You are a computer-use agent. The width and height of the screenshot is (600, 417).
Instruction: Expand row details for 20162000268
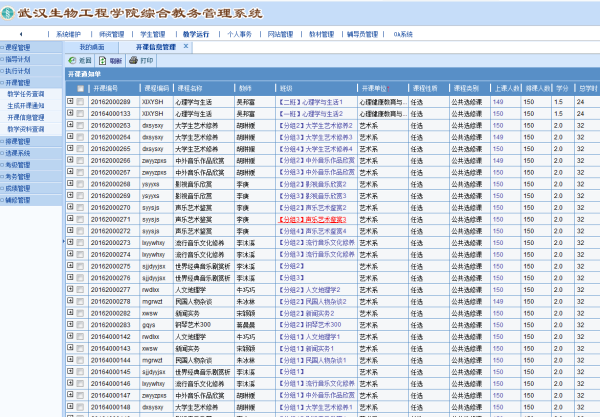(x=70, y=183)
